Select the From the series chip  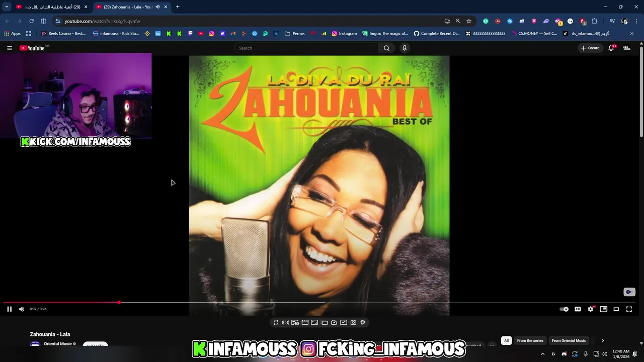coord(530,340)
